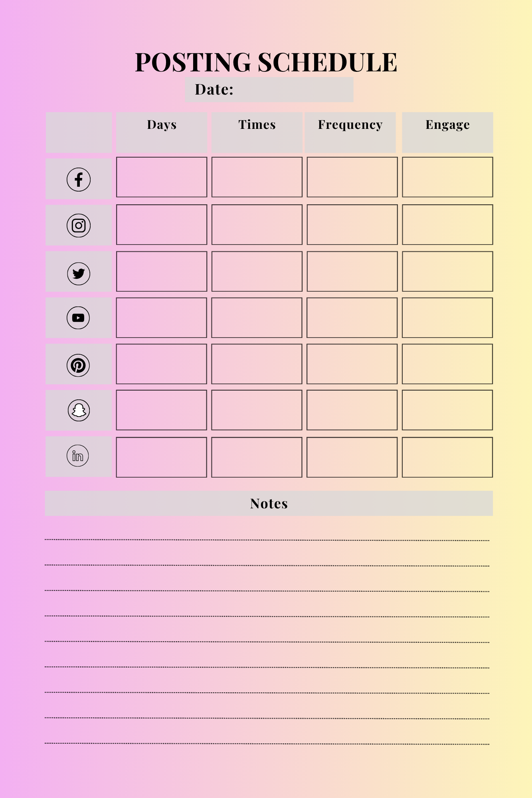Viewport: 532px width, 798px height.
Task: Select the Times cell in Instagram row
Action: pyautogui.click(x=257, y=225)
